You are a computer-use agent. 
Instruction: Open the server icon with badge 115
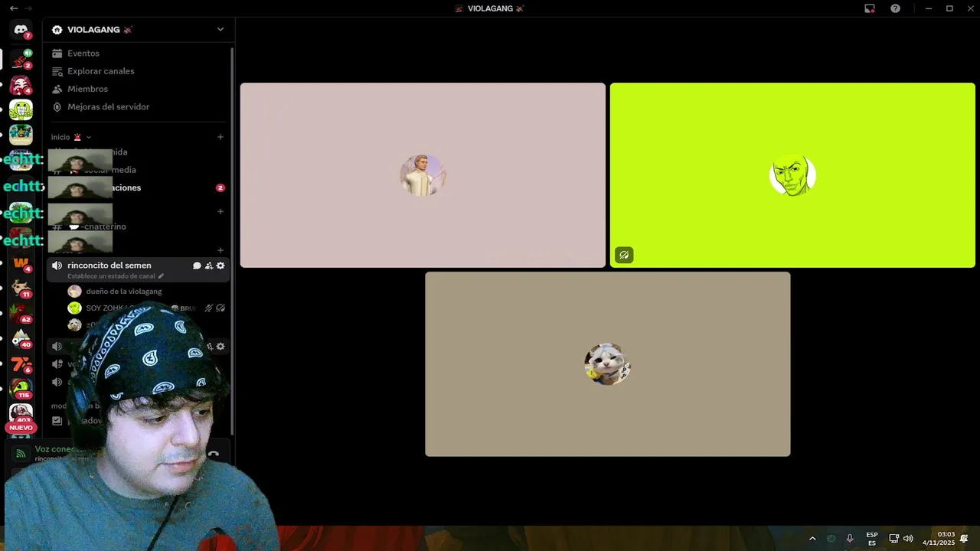(x=21, y=389)
